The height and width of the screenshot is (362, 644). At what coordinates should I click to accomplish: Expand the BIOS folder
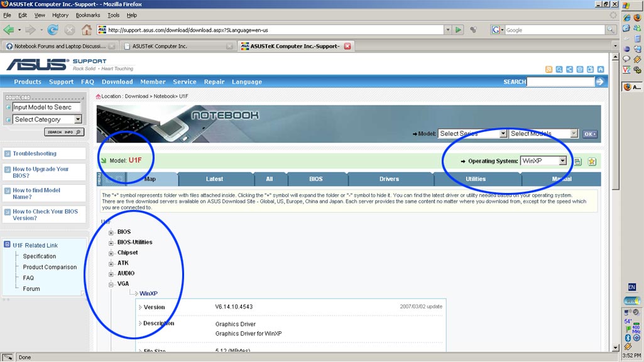pyautogui.click(x=111, y=233)
